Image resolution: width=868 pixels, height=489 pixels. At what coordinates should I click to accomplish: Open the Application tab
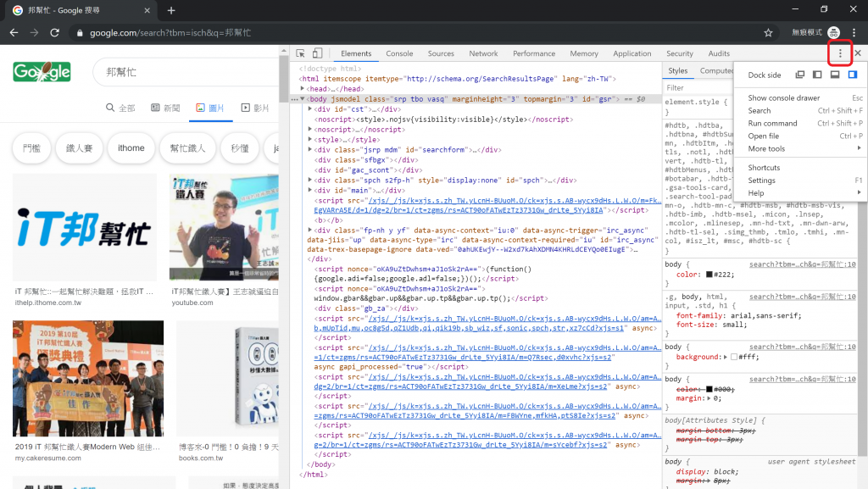coord(632,53)
